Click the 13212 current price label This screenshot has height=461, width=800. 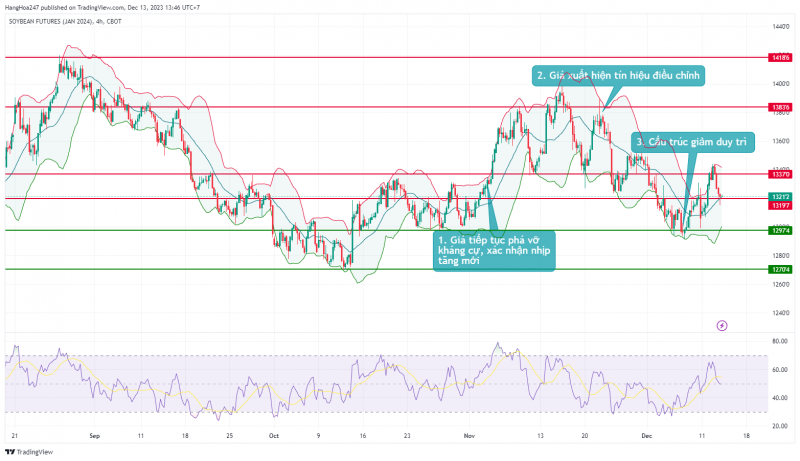[780, 196]
